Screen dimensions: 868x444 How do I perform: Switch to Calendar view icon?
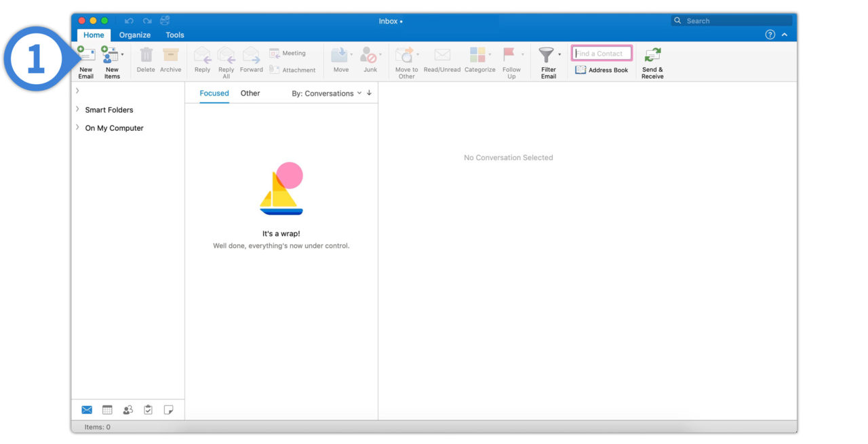(107, 409)
